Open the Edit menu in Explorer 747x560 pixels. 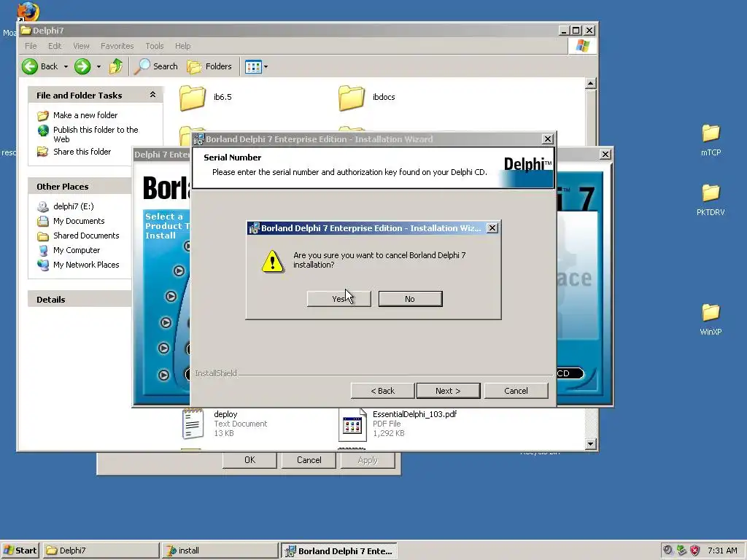coord(55,46)
